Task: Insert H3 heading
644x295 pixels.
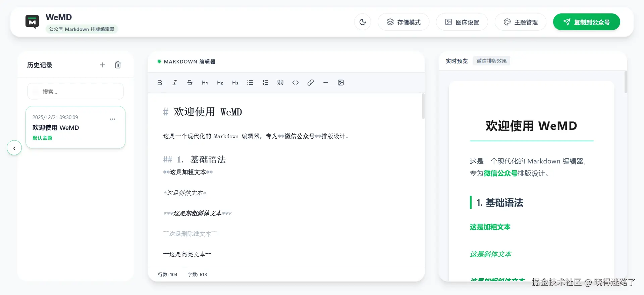Action: (235, 83)
